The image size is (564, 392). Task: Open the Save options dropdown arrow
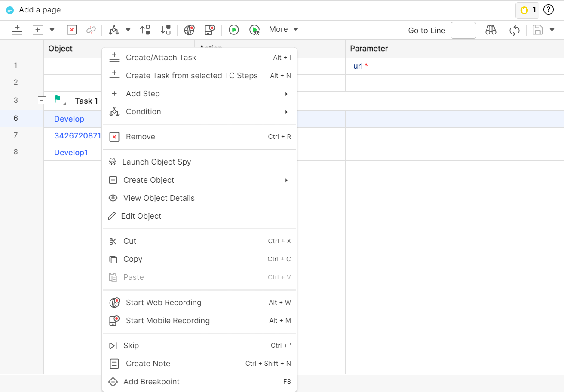(552, 30)
